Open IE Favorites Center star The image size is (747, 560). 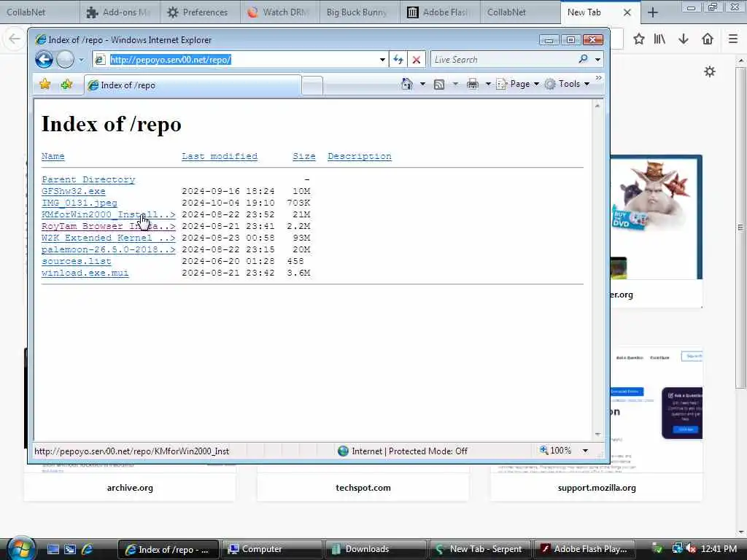click(x=44, y=85)
